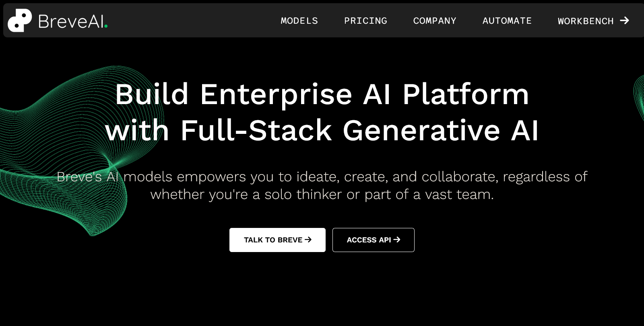This screenshot has height=326, width=644.
Task: Open the COMPANY navigation item
Action: click(435, 21)
